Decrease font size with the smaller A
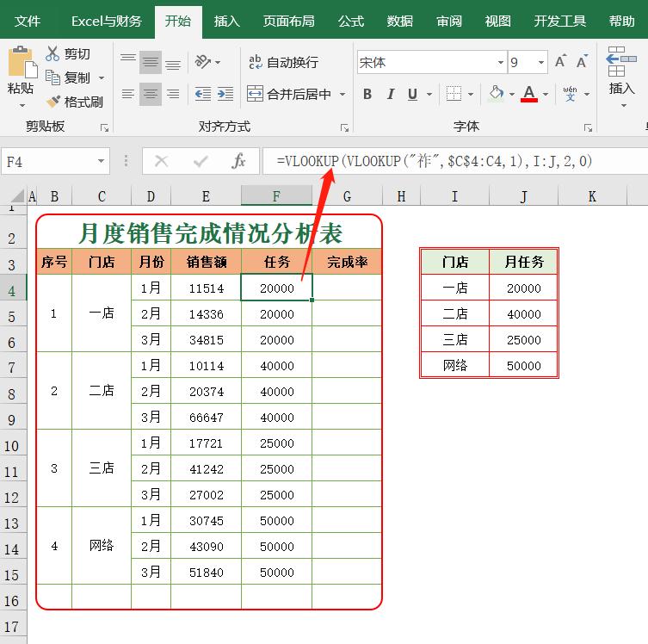This screenshot has height=644, width=648. [x=582, y=62]
